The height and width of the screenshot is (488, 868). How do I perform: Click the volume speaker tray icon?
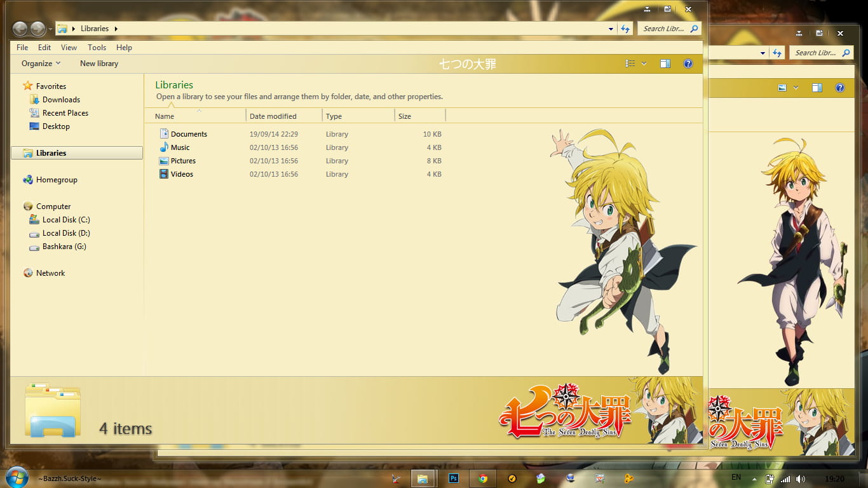click(x=800, y=479)
